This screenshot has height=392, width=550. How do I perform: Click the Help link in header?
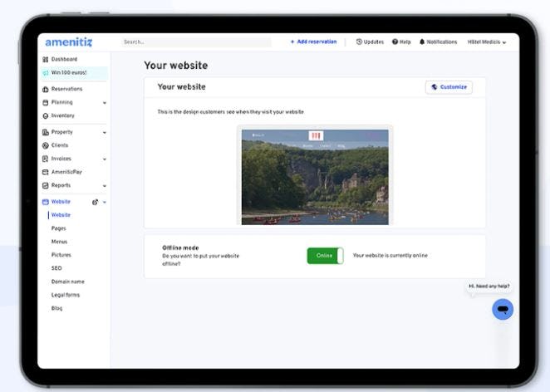[401, 42]
